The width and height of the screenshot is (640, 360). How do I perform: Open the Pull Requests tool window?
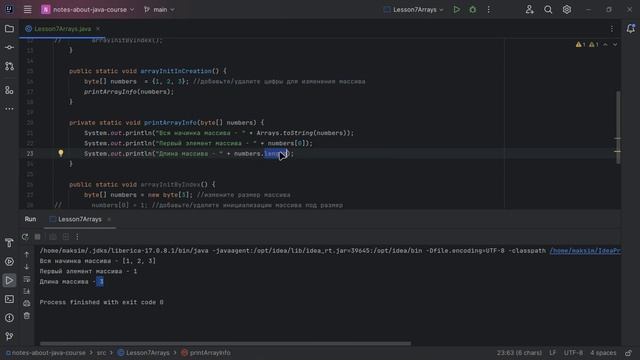coord(9,66)
